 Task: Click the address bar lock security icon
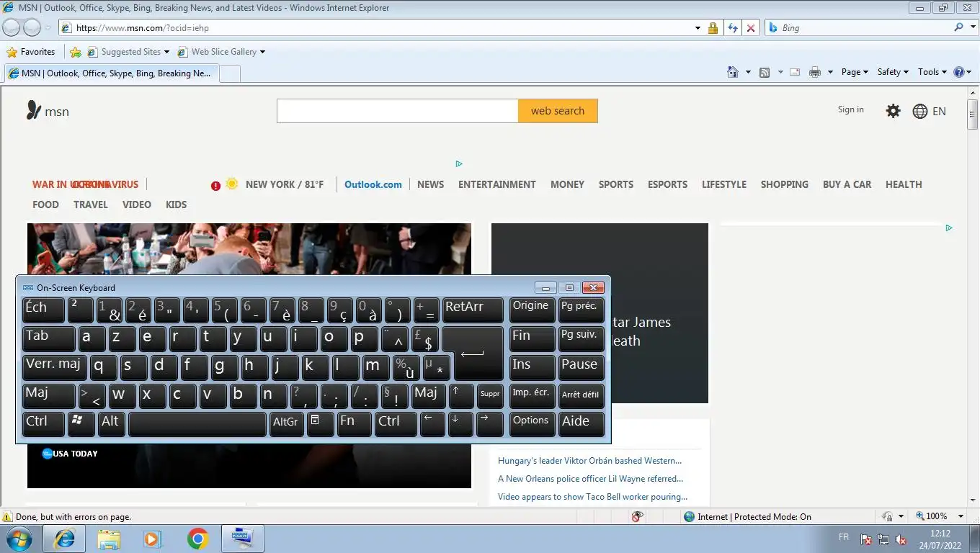point(713,28)
